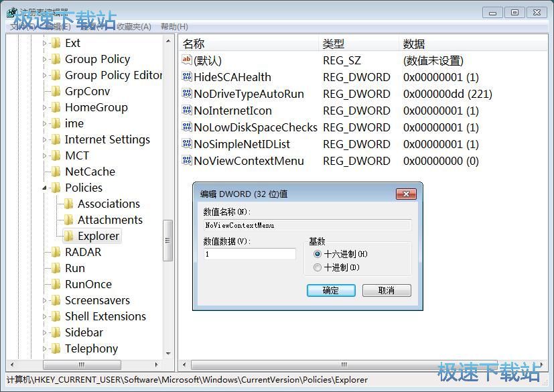
Task: Click the ime folder icon
Action: click(56, 123)
